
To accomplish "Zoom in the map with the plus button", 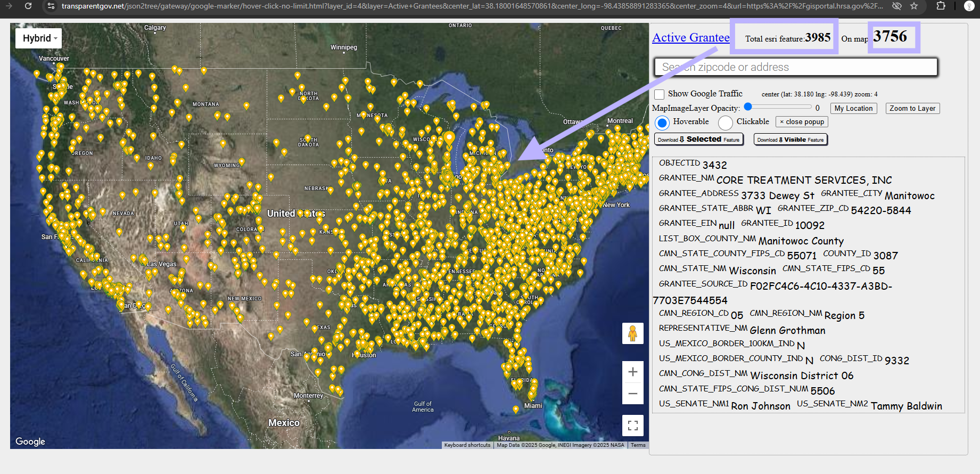I will pos(632,372).
